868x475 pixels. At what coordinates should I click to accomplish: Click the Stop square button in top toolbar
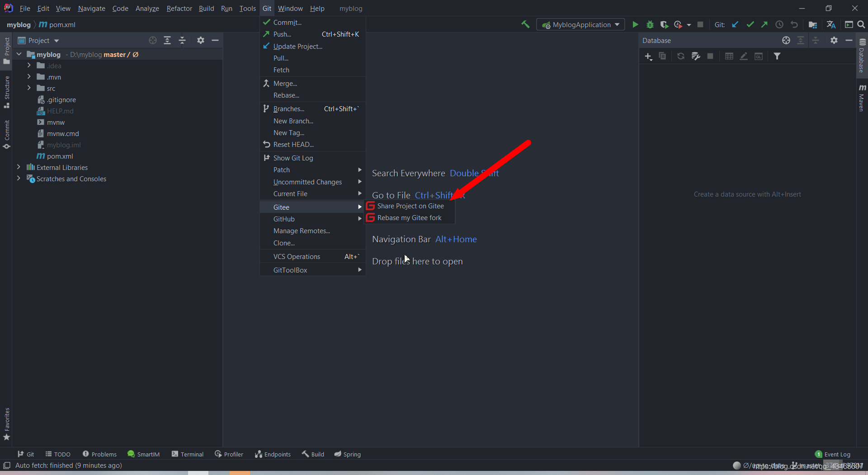tap(700, 24)
